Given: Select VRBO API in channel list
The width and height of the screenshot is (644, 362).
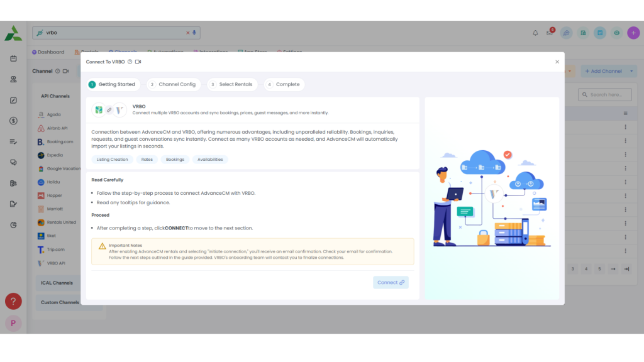Looking at the screenshot, I should click(x=56, y=263).
